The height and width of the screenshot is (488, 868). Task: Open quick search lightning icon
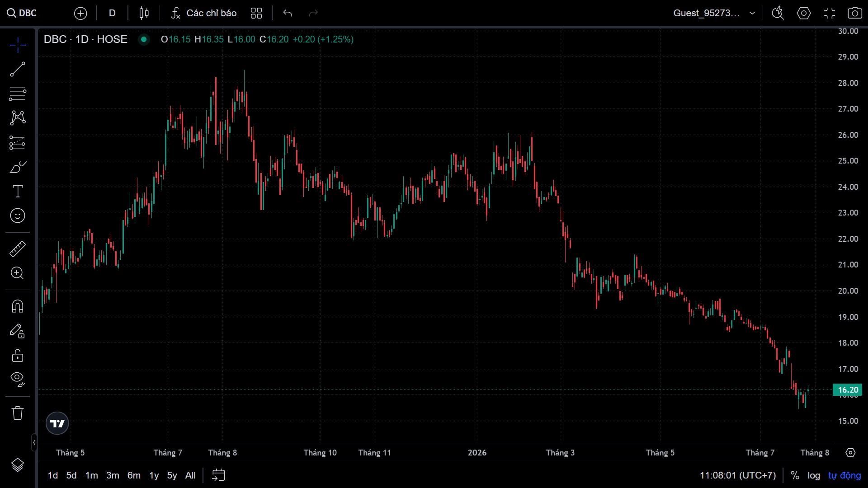pyautogui.click(x=778, y=13)
